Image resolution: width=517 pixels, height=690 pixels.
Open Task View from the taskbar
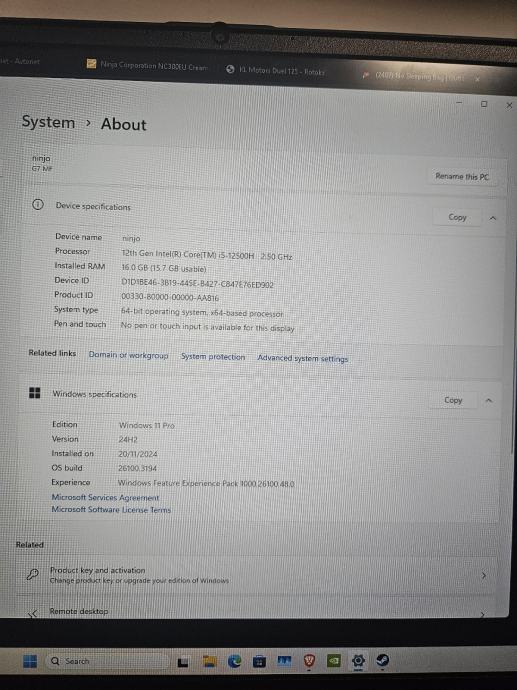(183, 662)
